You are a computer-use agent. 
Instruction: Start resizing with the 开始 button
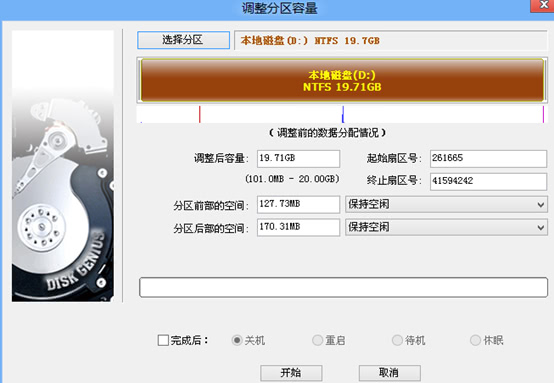point(291,373)
